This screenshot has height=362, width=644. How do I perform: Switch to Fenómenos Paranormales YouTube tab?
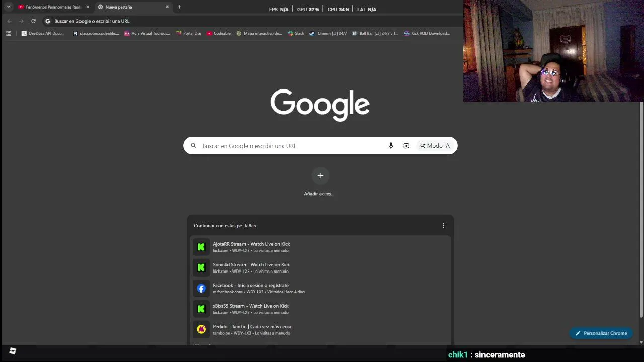tap(49, 7)
